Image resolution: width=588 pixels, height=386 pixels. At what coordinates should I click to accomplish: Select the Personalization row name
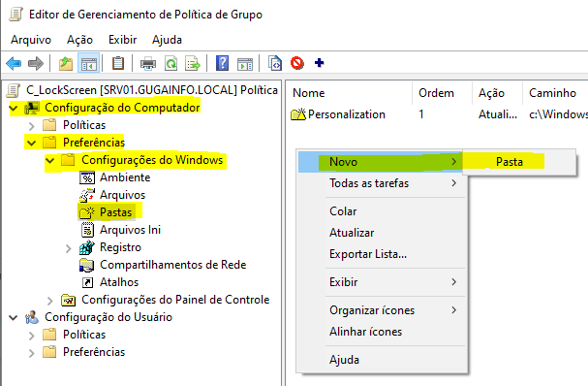(x=347, y=114)
